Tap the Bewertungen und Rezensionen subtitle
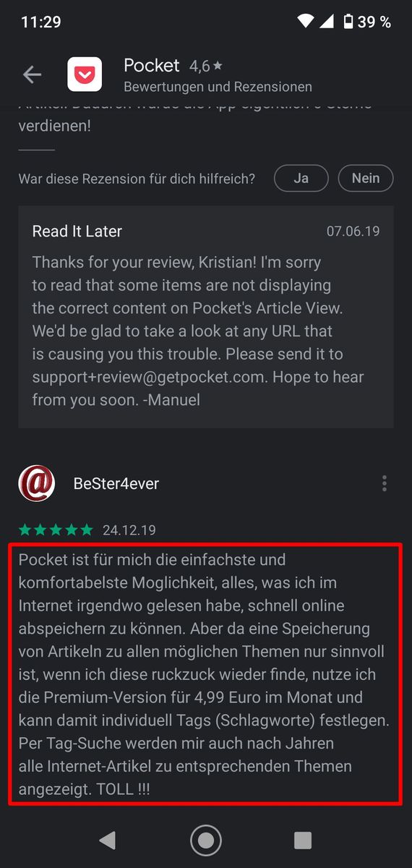This screenshot has height=868, width=412. pyautogui.click(x=218, y=87)
